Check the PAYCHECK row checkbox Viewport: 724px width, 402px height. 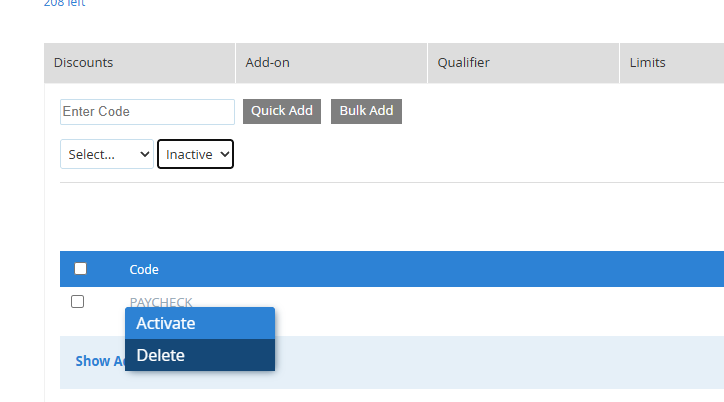point(78,302)
